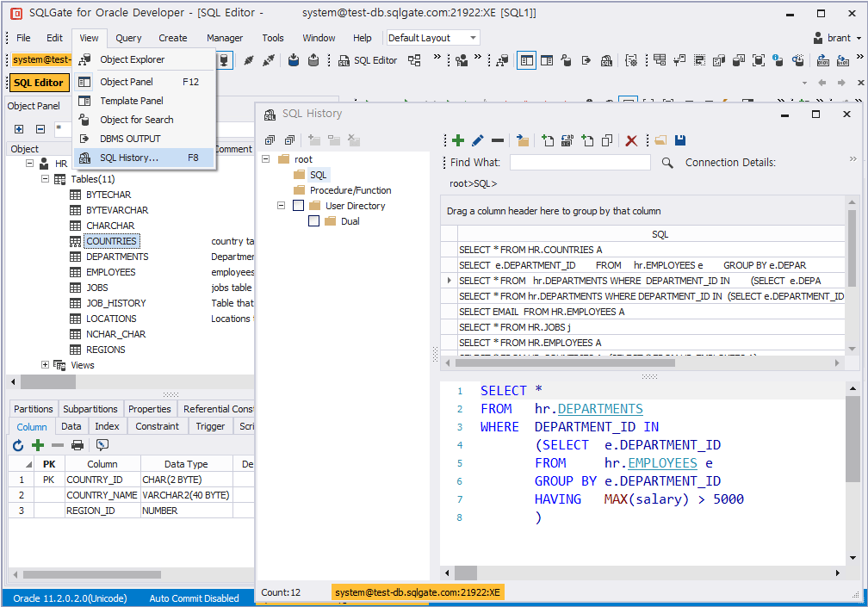The image size is (868, 607).
Task: Click SQL Editor toolbar button
Action: click(x=368, y=60)
